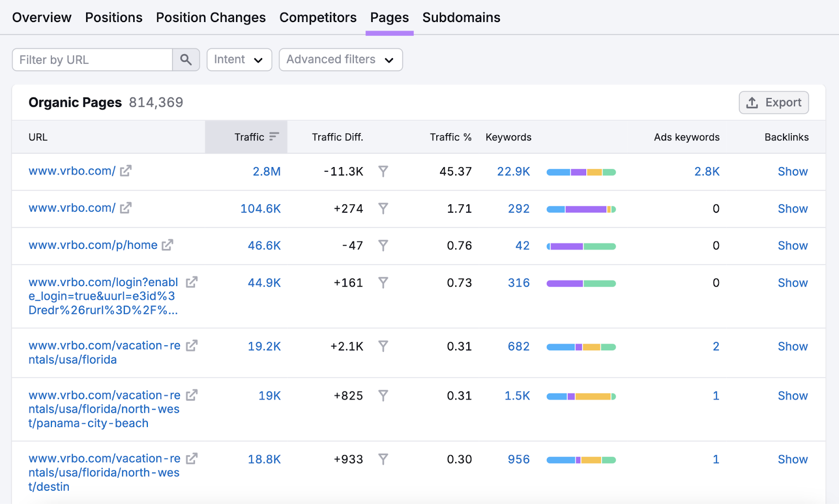
Task: Show backlinks for the login URL row
Action: 793,283
